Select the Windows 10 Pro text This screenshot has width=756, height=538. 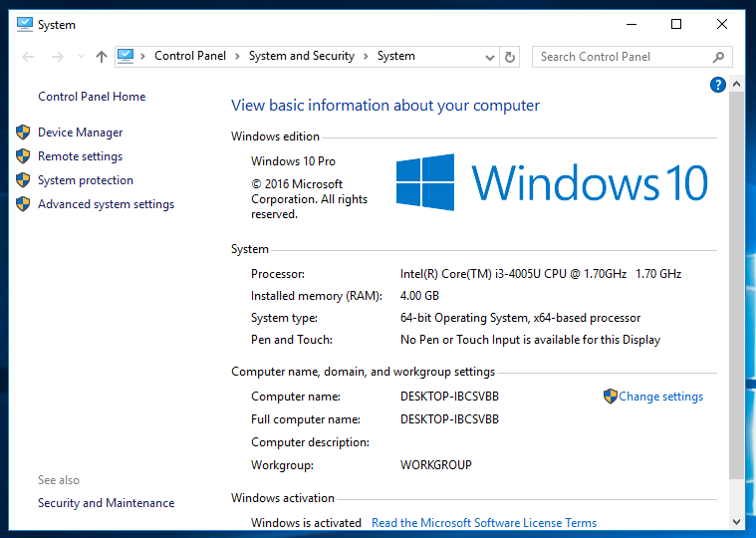click(293, 161)
